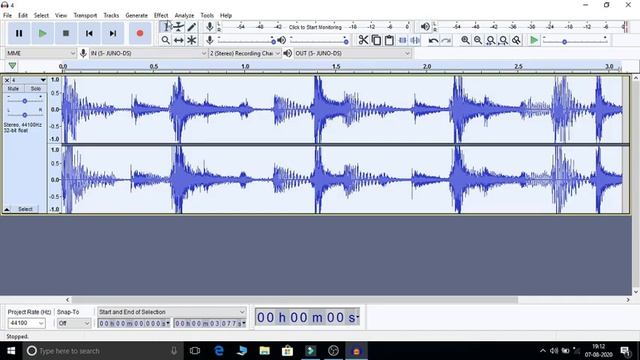Close the track with the X button
This screenshot has width=640, height=360.
tap(7, 80)
